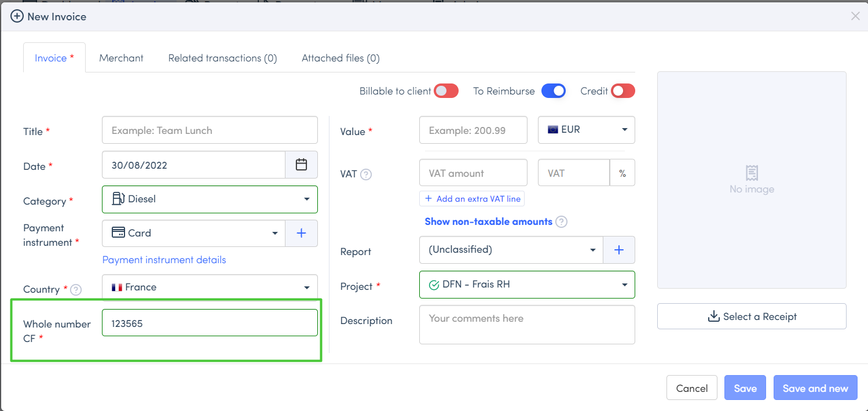
Task: Click the Country help question mark icon
Action: (x=76, y=289)
